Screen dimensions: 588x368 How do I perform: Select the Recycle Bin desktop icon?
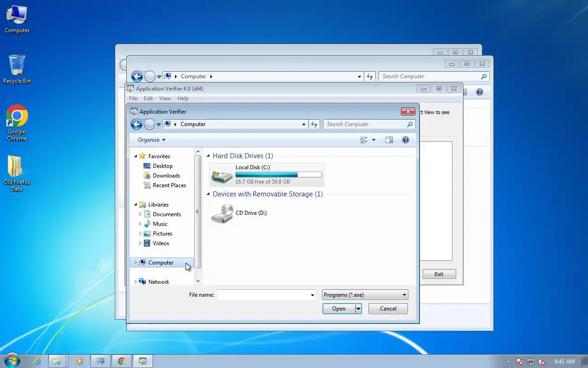17,69
